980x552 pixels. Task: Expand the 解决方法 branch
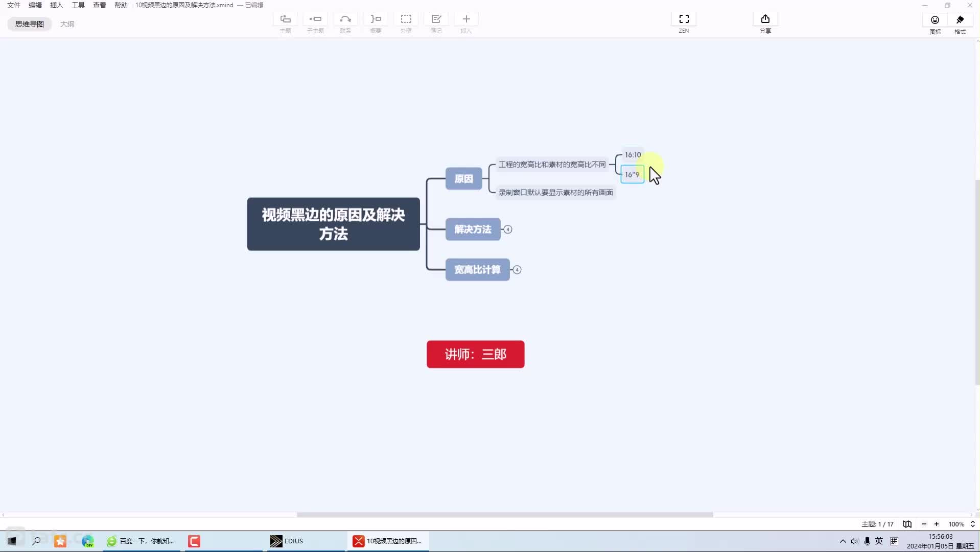point(507,229)
